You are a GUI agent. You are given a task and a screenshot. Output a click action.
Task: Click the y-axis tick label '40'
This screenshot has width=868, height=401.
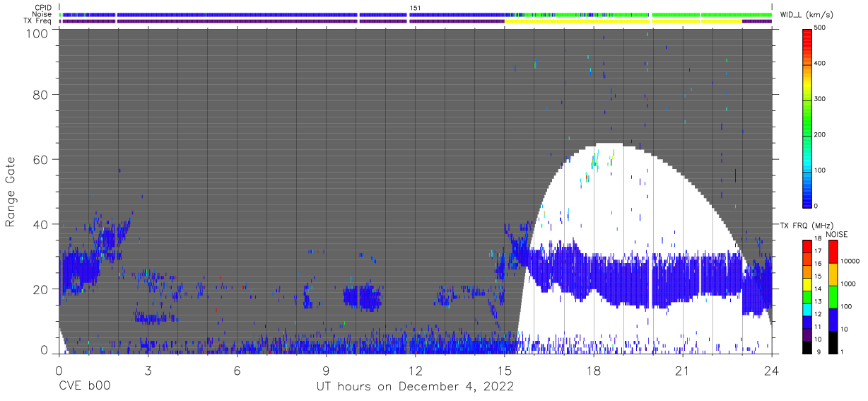pyautogui.click(x=41, y=224)
